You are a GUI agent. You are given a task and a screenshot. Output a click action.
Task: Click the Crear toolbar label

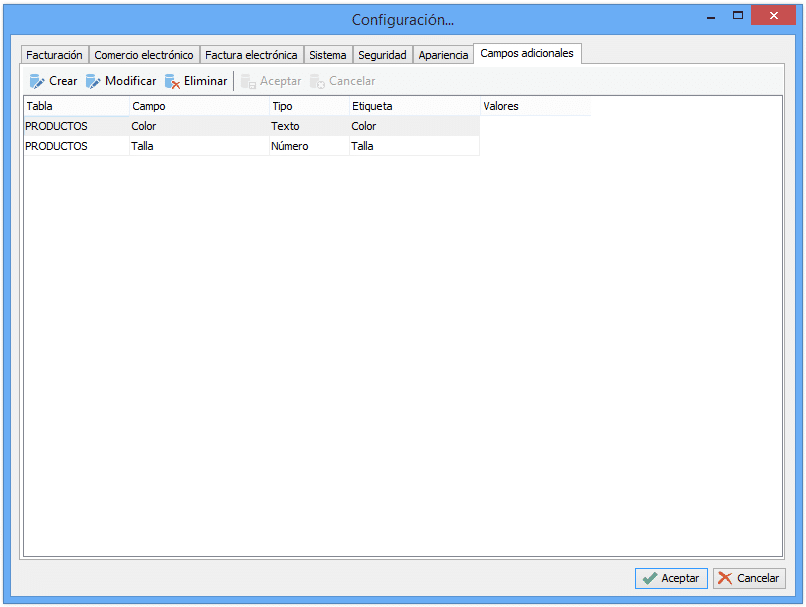(63, 81)
